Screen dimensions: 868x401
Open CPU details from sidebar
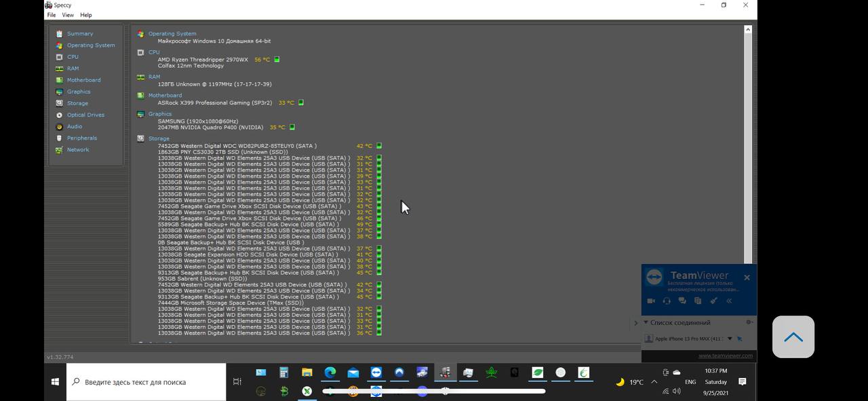(73, 57)
